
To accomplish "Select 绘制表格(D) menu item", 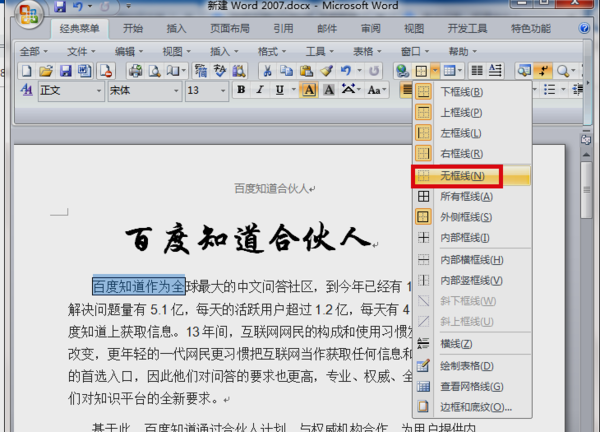I will click(473, 366).
